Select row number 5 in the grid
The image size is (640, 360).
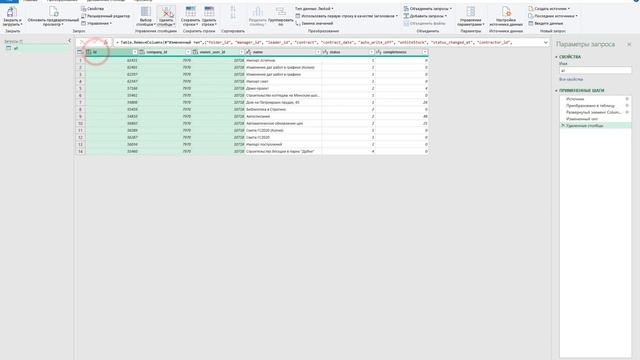click(80, 88)
